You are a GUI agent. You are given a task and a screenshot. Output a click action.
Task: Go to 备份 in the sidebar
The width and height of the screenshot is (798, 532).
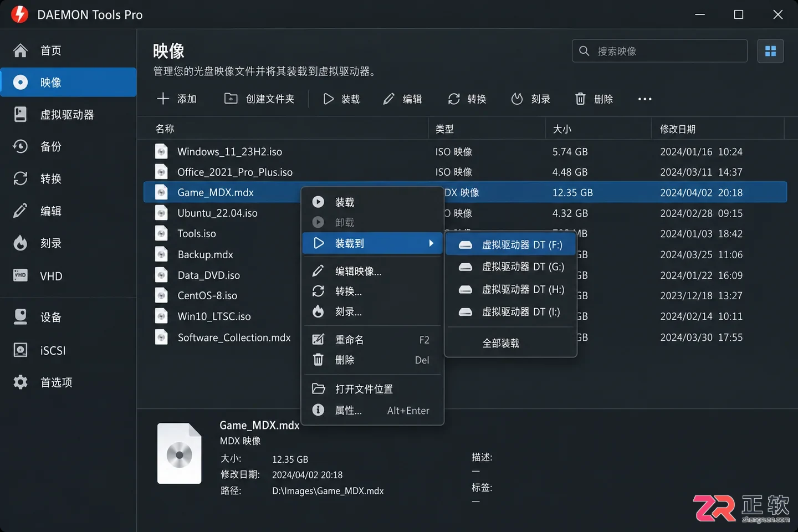(68, 147)
